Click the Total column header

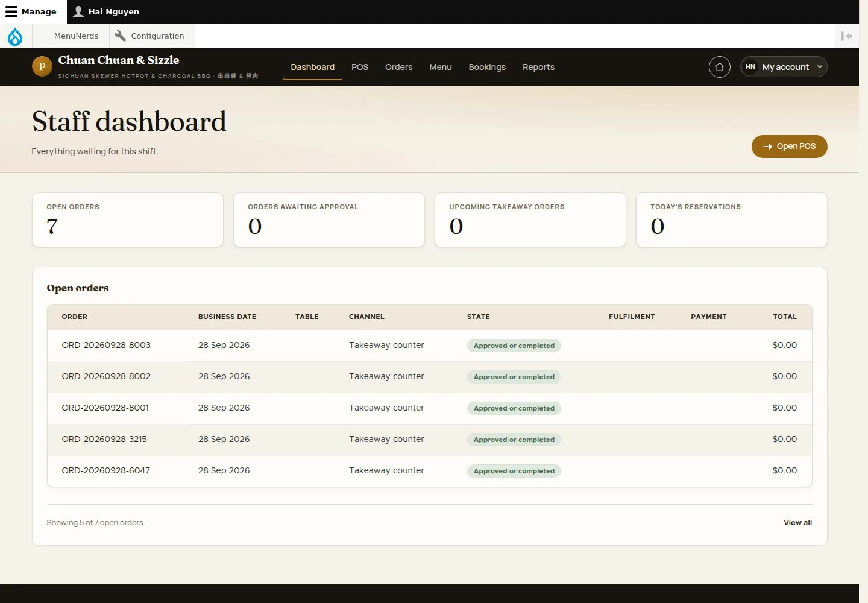point(785,317)
